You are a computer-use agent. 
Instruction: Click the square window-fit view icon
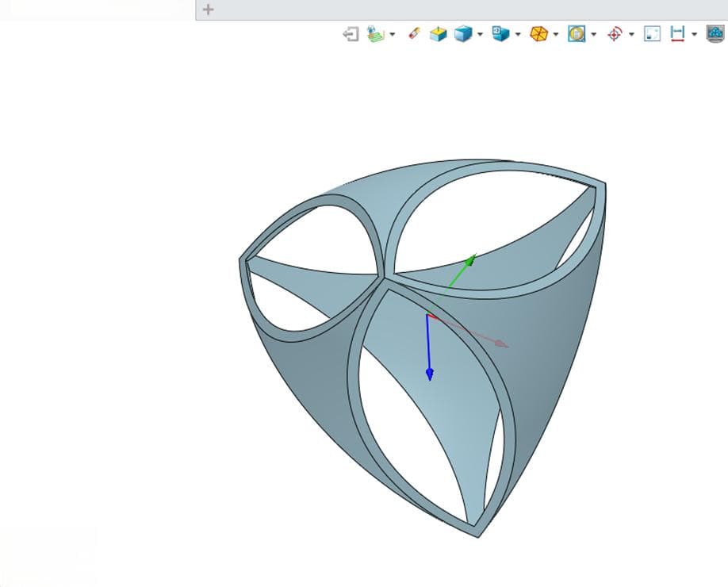653,34
